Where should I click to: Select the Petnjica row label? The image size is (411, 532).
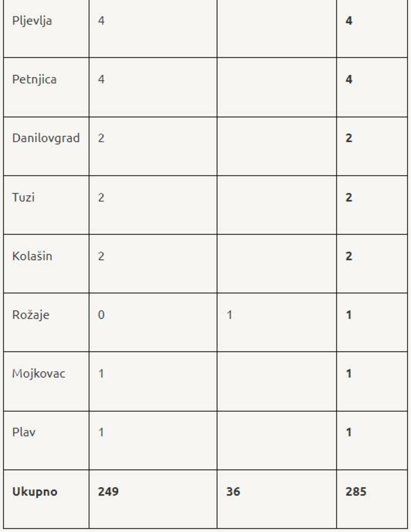click(34, 79)
